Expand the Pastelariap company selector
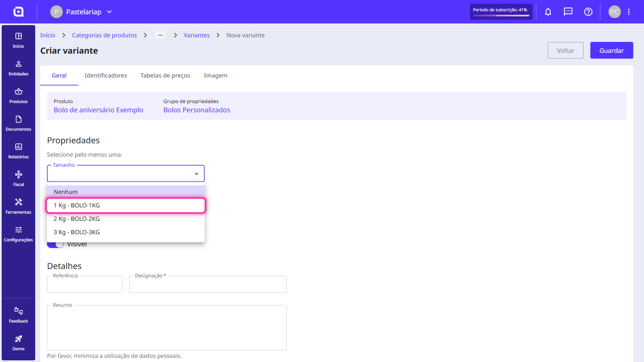The image size is (644, 362). click(82, 12)
